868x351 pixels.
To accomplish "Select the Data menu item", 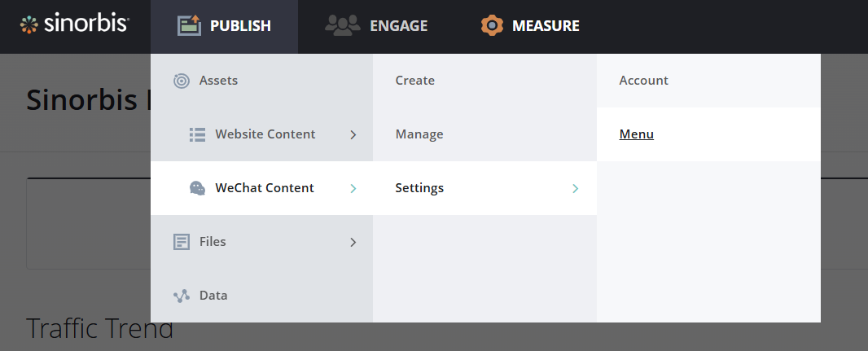I will pyautogui.click(x=213, y=296).
